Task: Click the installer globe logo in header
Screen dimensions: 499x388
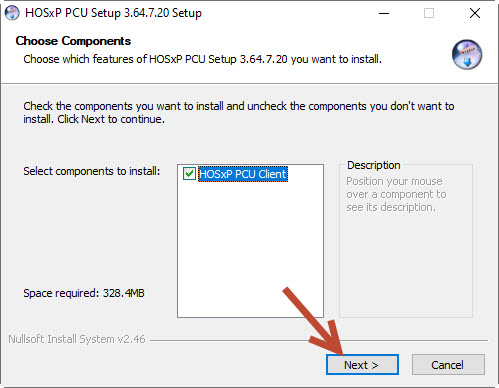Action: click(467, 54)
